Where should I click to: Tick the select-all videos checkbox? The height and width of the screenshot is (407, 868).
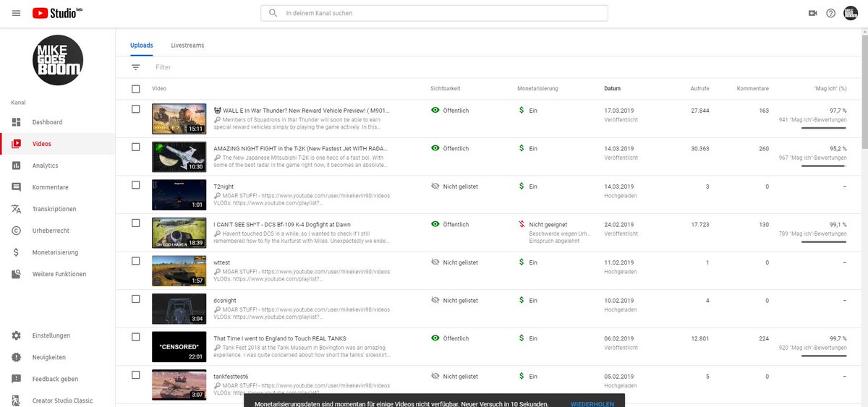[x=135, y=89]
